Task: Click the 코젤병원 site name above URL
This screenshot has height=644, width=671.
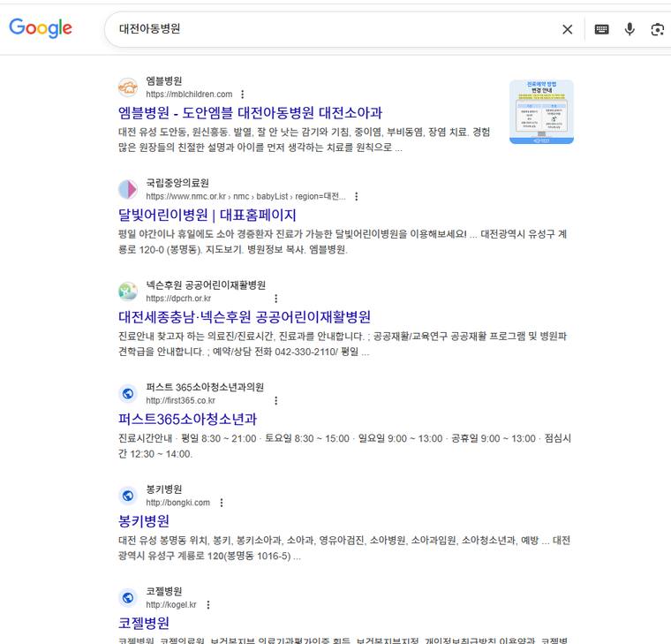Action: [x=164, y=592]
